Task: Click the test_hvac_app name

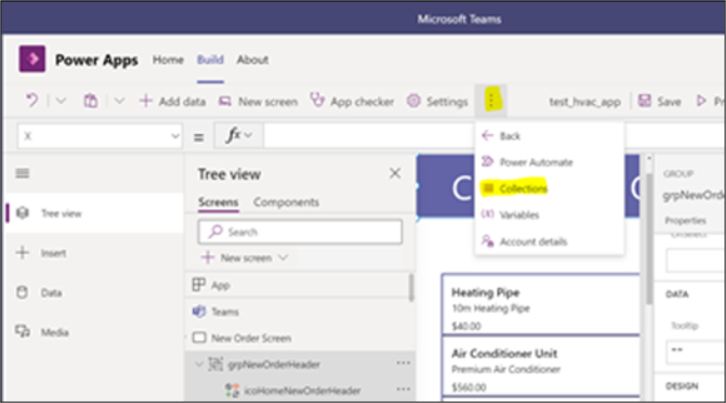Action: (585, 102)
